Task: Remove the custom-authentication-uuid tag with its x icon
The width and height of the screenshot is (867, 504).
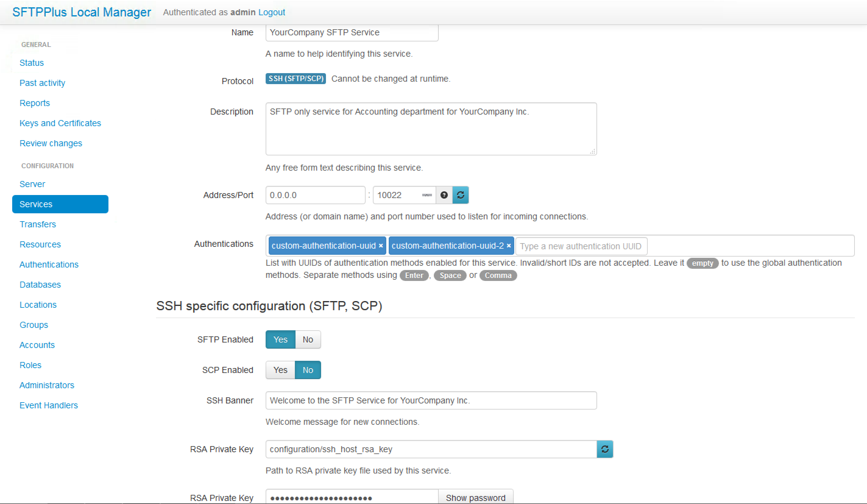Action: tap(380, 246)
